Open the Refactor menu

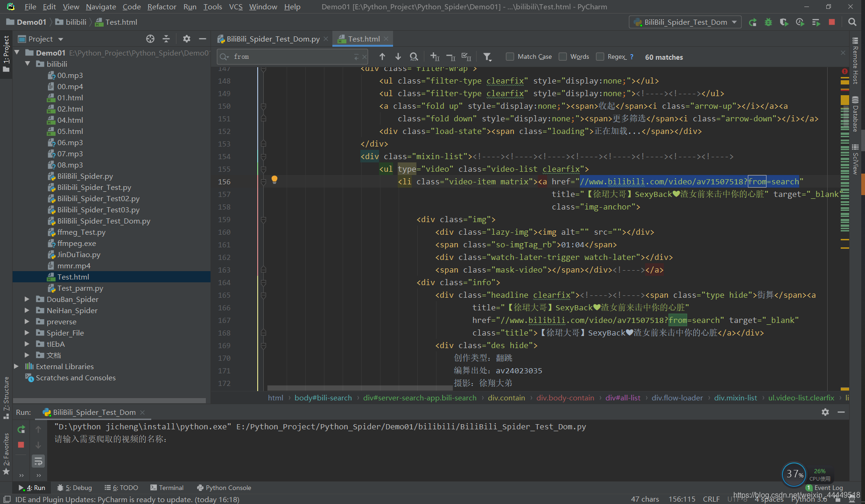162,7
